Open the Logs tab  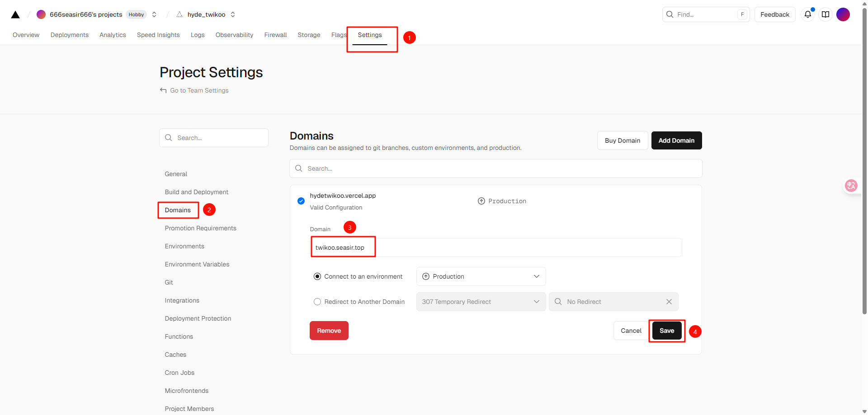[x=198, y=35]
